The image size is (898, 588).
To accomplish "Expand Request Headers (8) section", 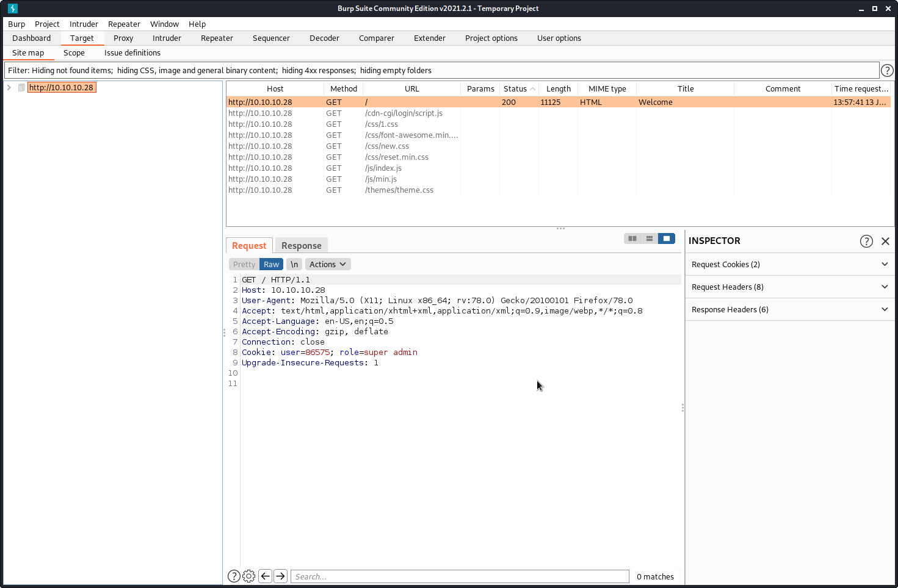I will 790,287.
